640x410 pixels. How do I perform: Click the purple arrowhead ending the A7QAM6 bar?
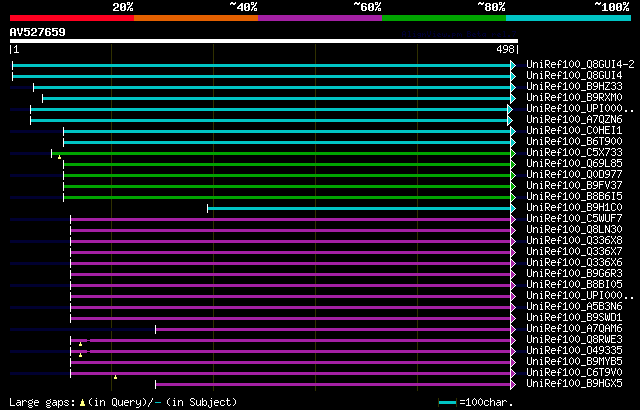click(x=513, y=330)
